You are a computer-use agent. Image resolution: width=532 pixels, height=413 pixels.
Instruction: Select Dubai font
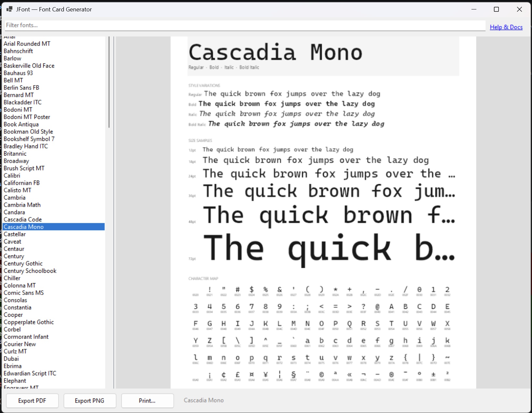[54, 359]
